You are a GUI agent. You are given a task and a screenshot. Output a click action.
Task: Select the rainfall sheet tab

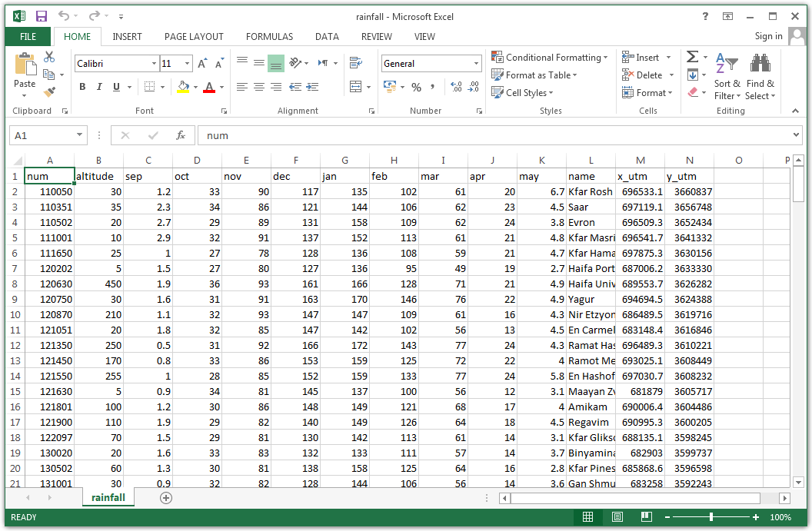[x=108, y=497]
